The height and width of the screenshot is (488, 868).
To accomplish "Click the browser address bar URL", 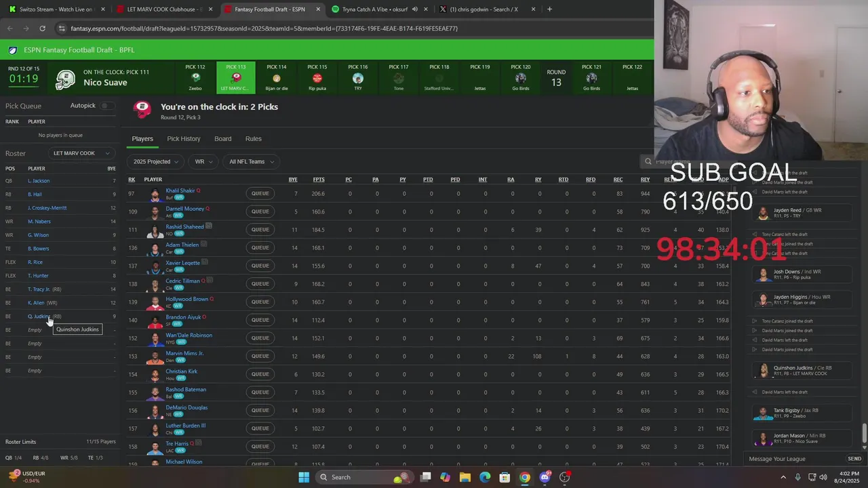I will click(x=264, y=28).
